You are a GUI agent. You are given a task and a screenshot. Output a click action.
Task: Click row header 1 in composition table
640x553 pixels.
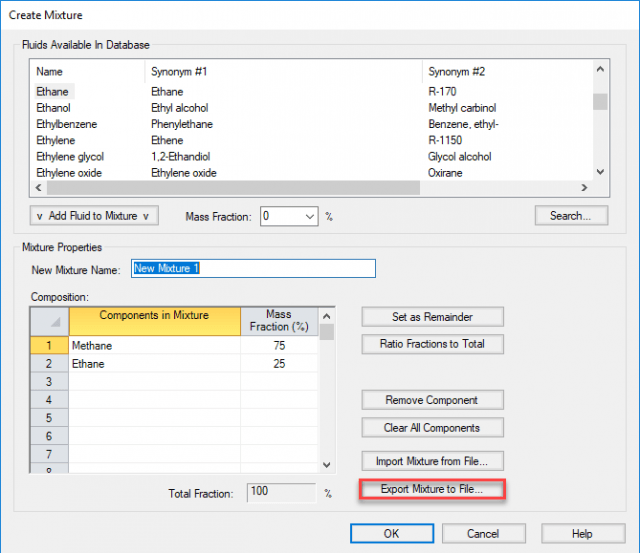point(49,346)
